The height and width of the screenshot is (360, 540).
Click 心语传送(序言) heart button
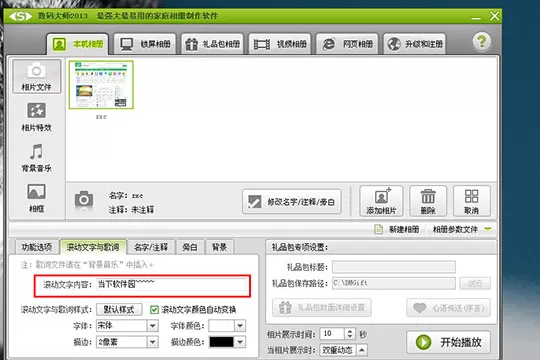point(448,308)
